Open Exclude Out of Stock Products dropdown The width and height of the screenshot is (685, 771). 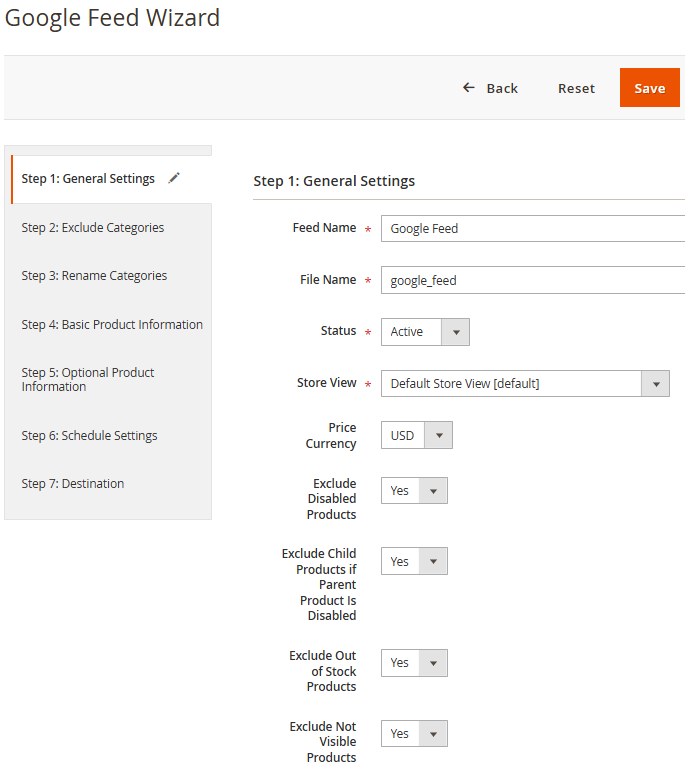[x=414, y=663]
